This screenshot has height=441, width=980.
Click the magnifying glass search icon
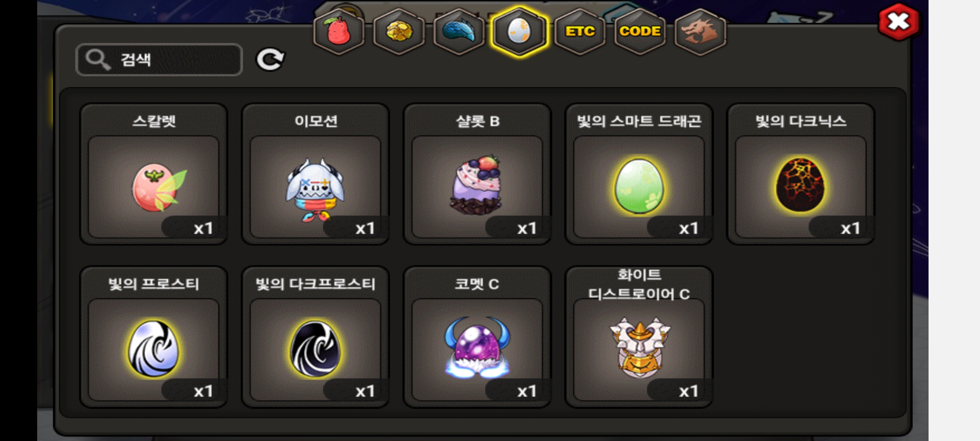click(x=98, y=60)
